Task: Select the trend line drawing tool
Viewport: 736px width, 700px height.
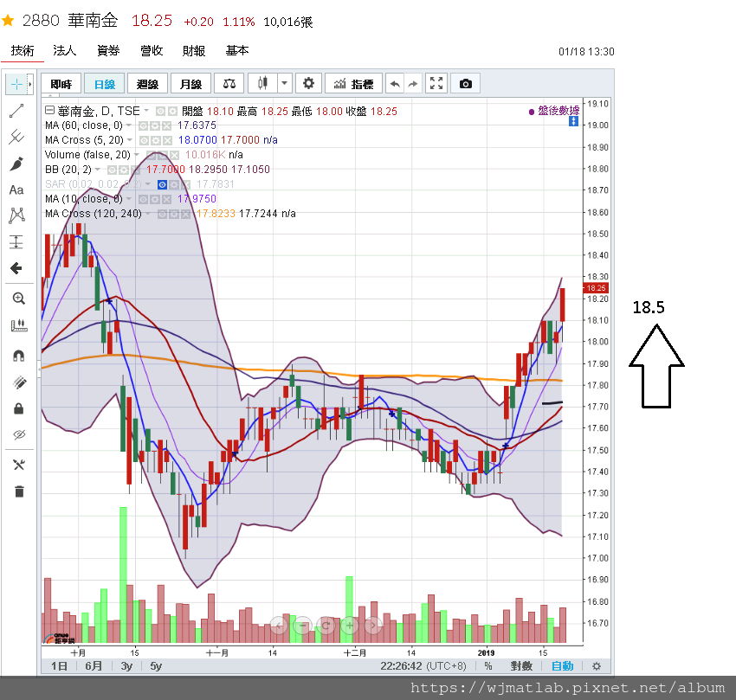Action: (16, 111)
